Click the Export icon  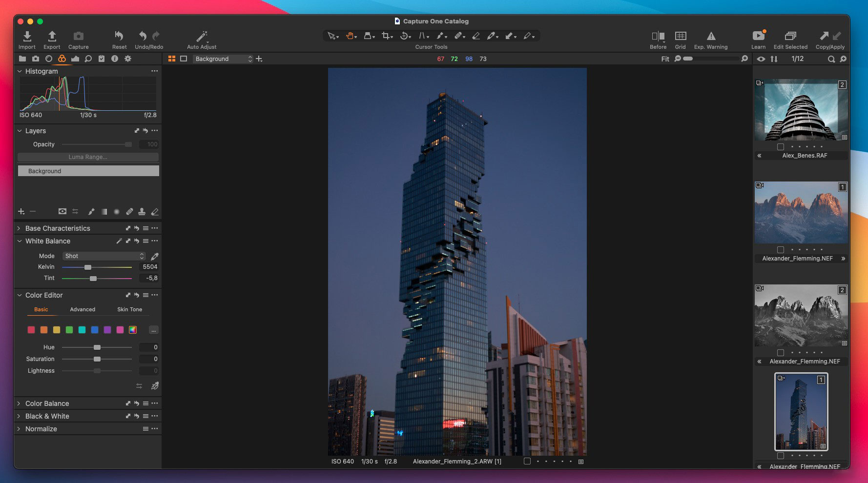(x=52, y=37)
